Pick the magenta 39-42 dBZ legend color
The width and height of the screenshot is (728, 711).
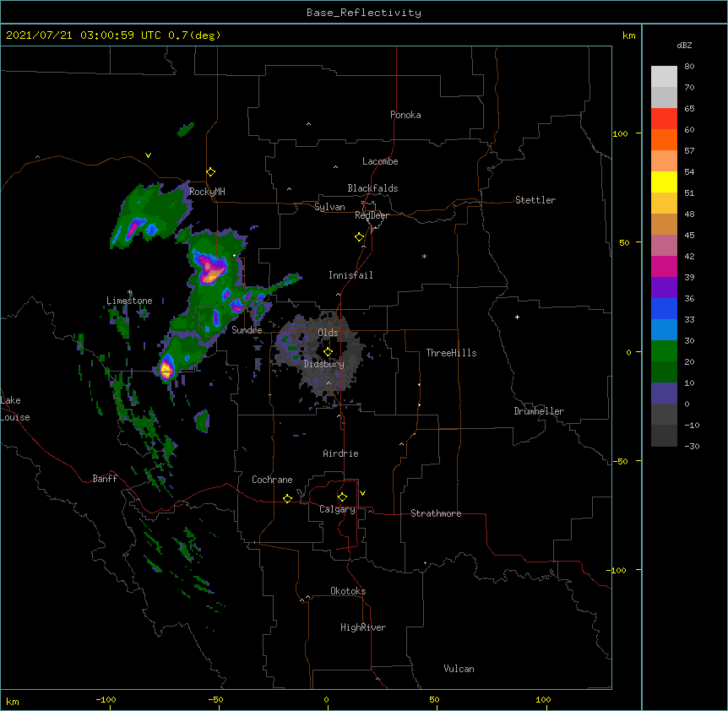click(664, 266)
